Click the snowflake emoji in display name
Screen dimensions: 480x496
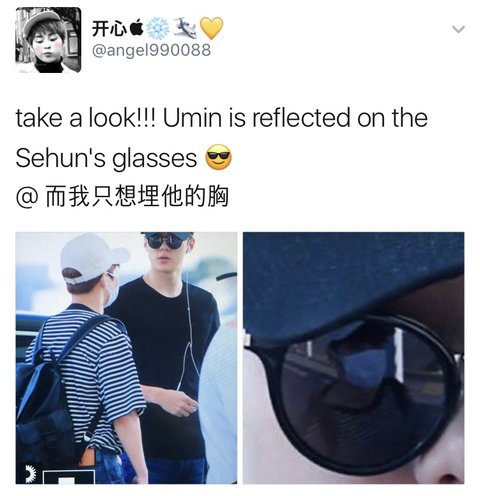coord(158,28)
